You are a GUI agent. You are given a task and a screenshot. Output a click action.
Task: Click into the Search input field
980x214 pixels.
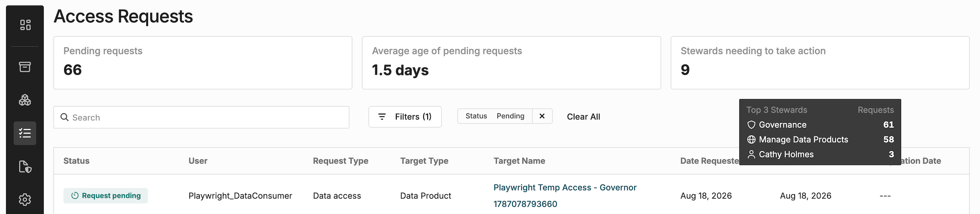202,117
